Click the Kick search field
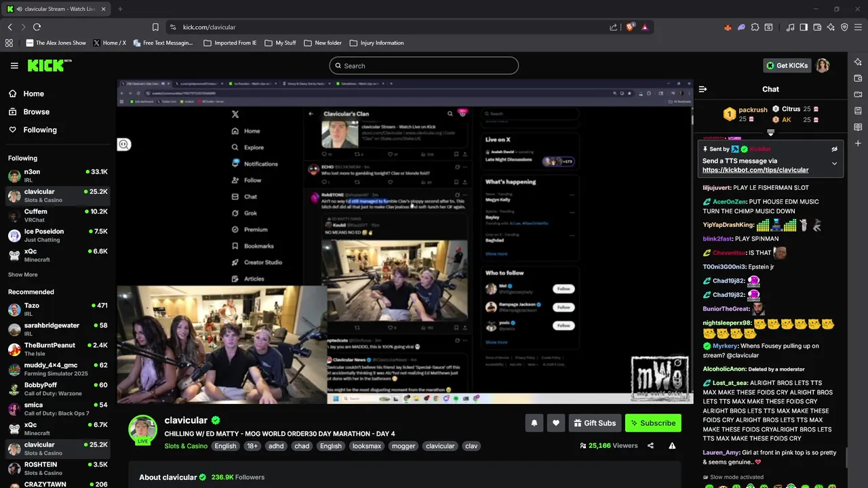 [424, 66]
